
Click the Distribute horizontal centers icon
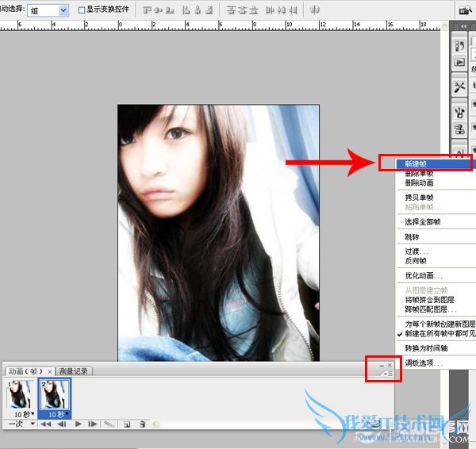pyautogui.click(x=282, y=10)
